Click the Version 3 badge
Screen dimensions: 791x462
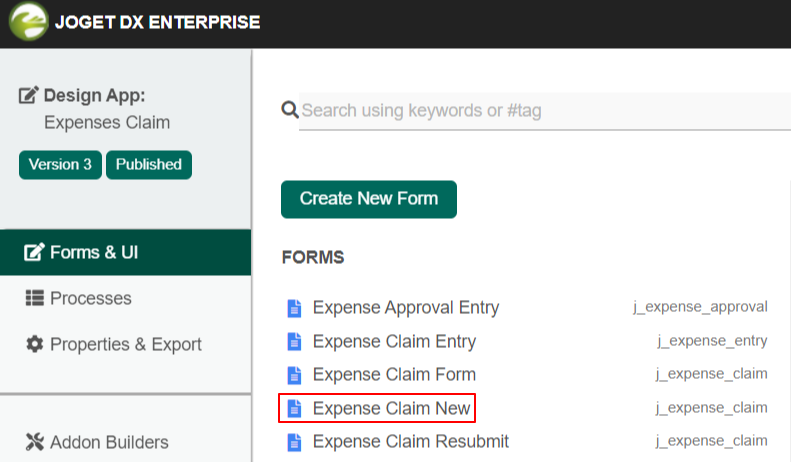coord(60,165)
